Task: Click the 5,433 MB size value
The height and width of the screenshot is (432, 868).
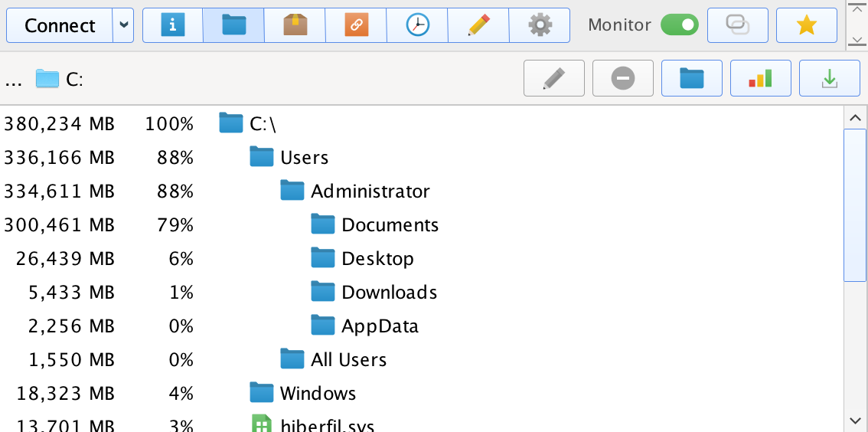Action: coord(71,293)
